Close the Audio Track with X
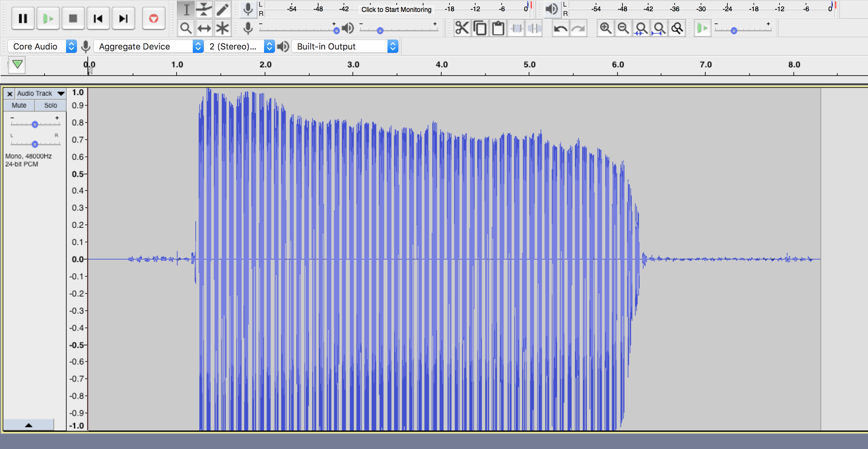 pyautogui.click(x=10, y=94)
